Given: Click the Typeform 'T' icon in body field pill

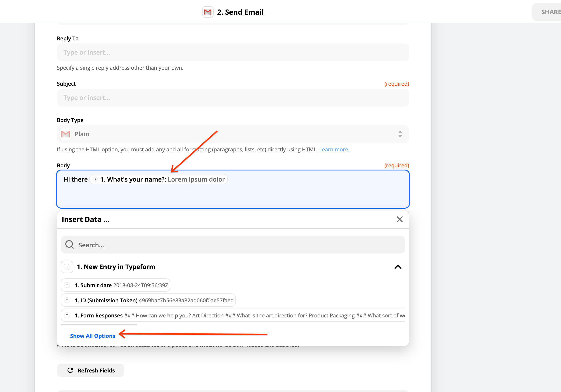Looking at the screenshot, I should [95, 179].
